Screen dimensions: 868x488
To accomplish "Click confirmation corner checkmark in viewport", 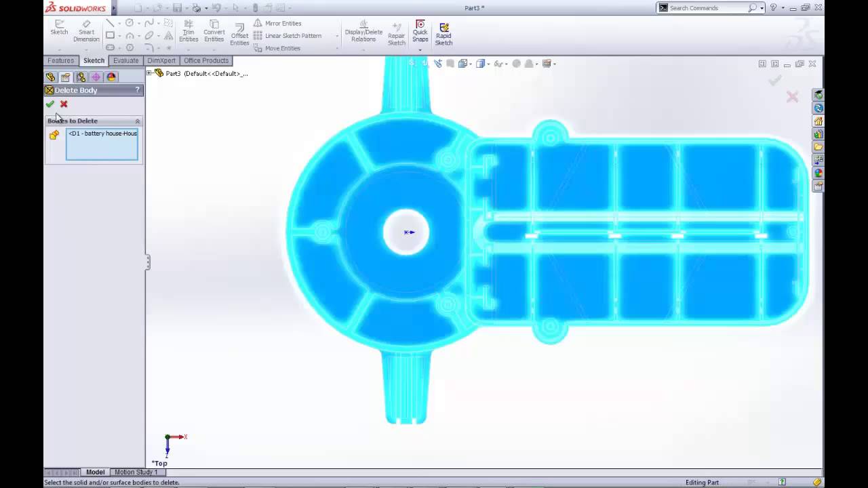I will tap(775, 81).
